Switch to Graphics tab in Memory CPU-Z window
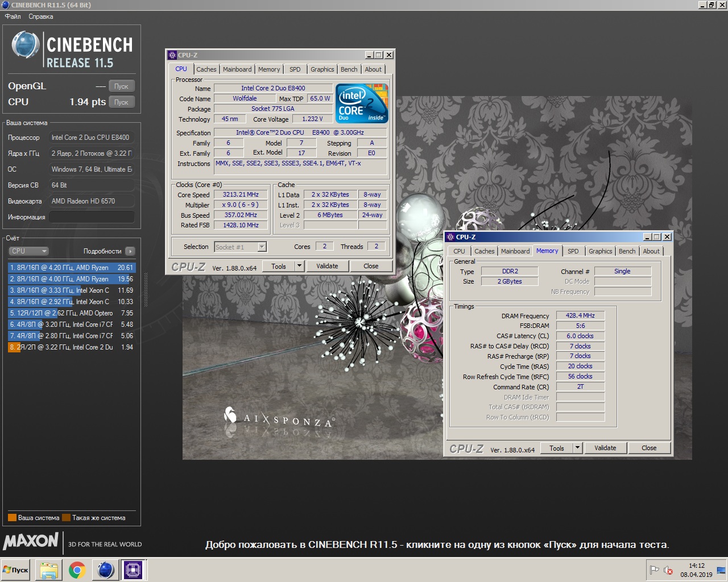 [x=601, y=251]
